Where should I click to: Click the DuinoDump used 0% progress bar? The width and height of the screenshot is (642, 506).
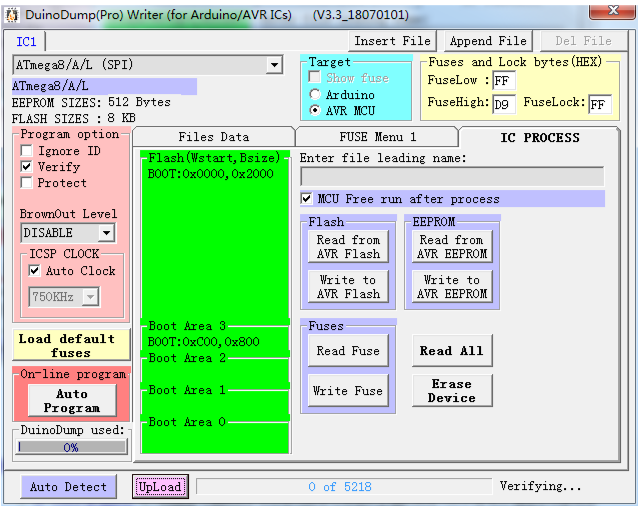click(x=72, y=447)
